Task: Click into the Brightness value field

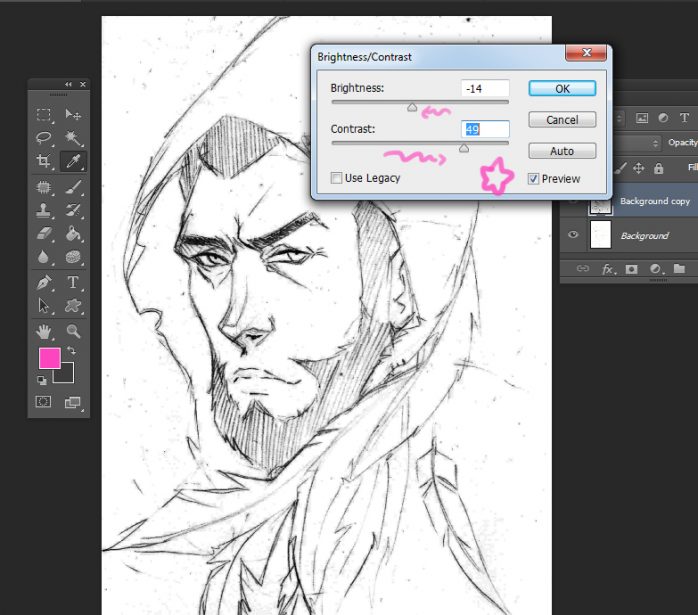Action: (485, 89)
